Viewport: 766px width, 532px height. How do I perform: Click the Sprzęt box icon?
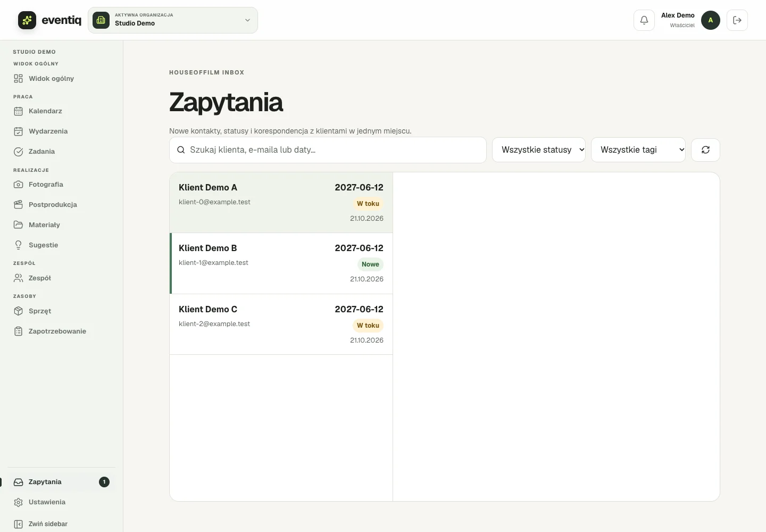[19, 311]
